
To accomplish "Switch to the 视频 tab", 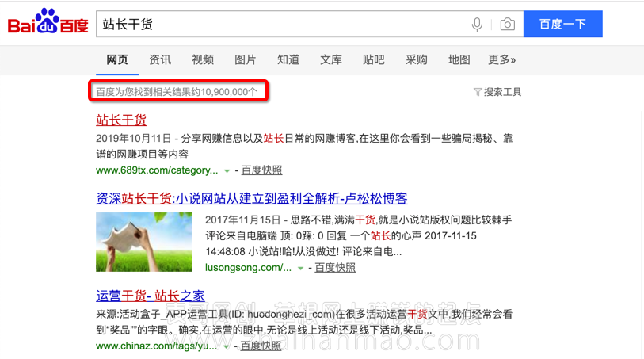I will [203, 60].
